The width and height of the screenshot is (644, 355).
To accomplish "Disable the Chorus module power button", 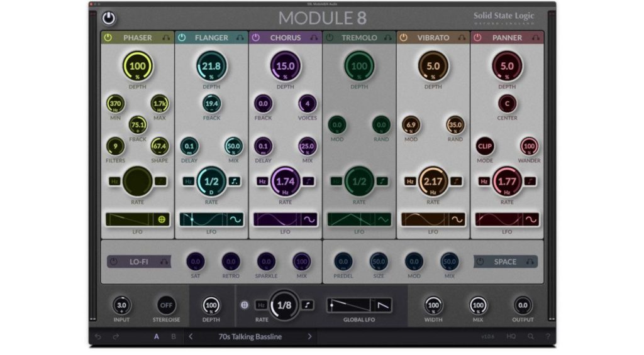I will pos(256,37).
